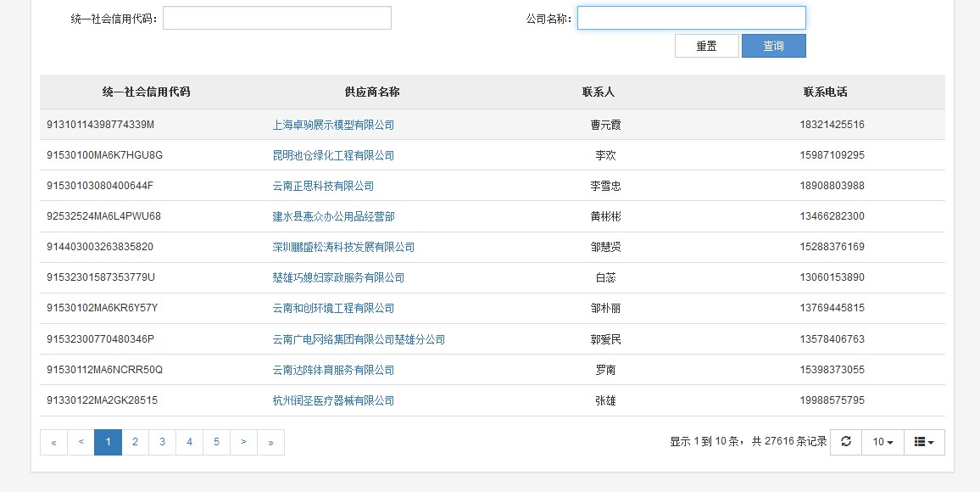Select credit code 91532301587353779U
980x492 pixels.
[x=101, y=277]
